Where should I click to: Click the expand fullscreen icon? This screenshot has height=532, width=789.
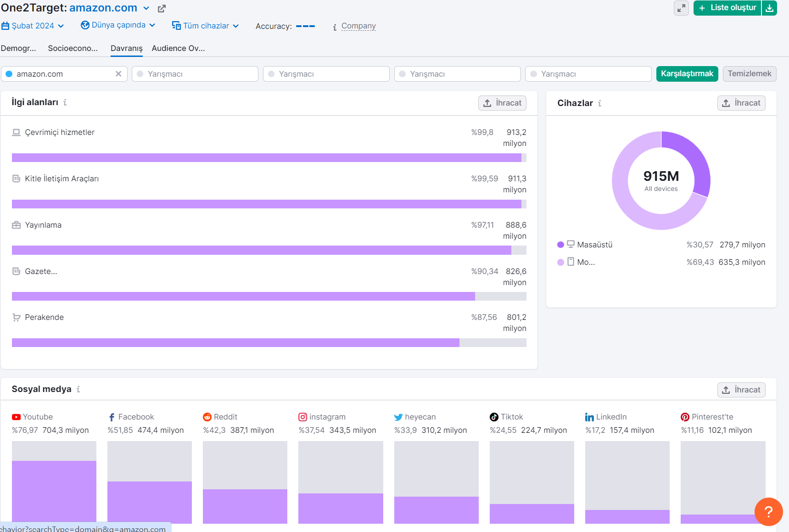point(681,8)
